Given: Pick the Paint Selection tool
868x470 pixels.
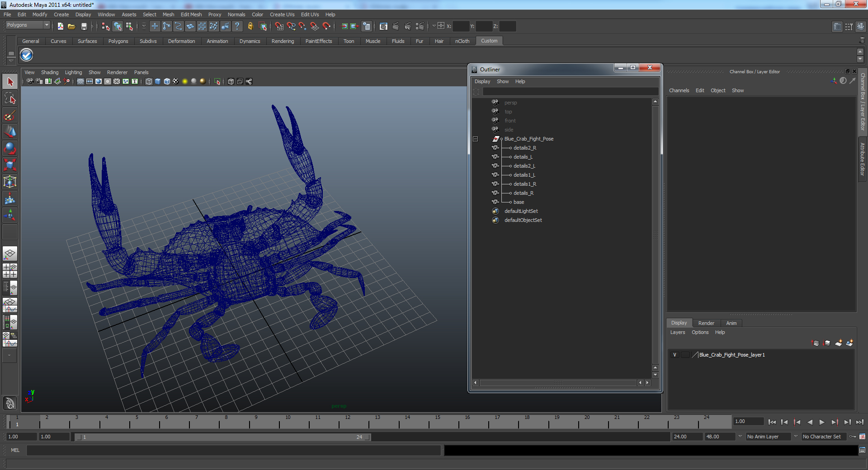Looking at the screenshot, I should [10, 115].
